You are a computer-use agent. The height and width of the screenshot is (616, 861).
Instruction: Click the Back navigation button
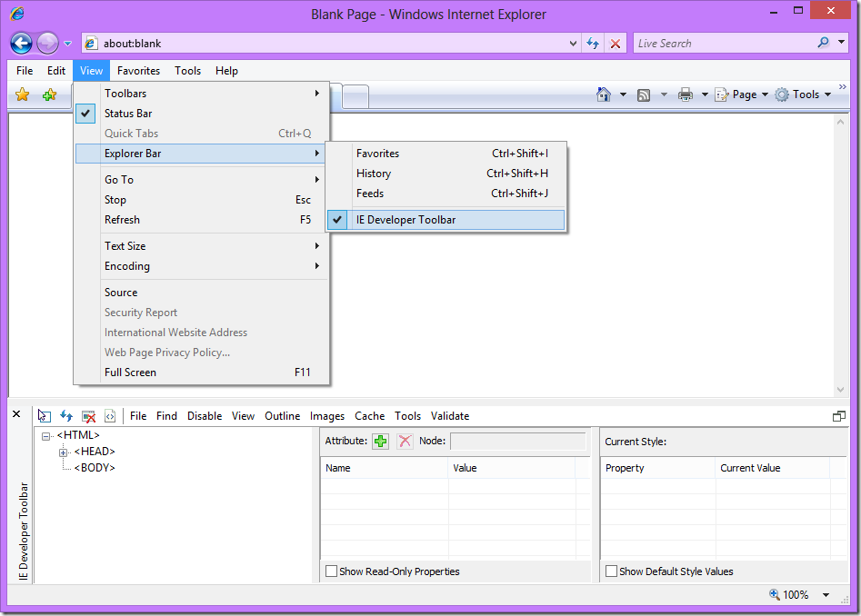(22, 44)
